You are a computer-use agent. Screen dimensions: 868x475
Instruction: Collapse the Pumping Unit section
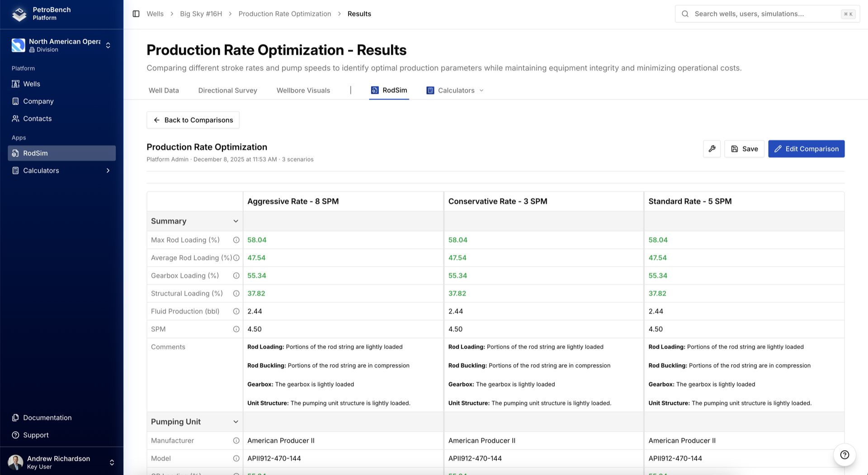(x=236, y=421)
